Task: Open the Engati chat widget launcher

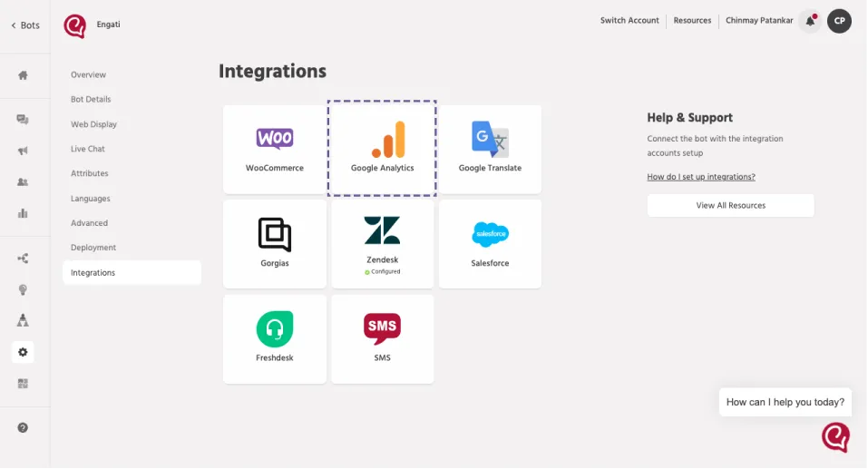Action: click(836, 437)
